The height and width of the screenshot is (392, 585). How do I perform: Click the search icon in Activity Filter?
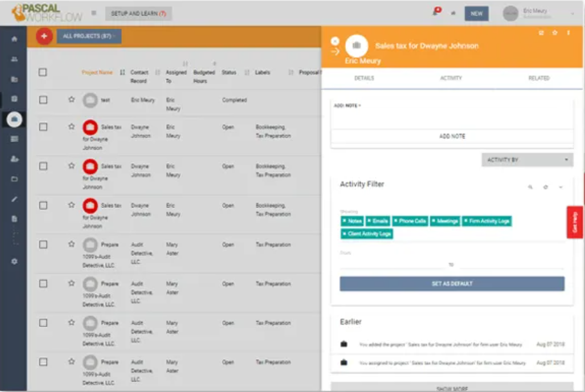pos(530,187)
